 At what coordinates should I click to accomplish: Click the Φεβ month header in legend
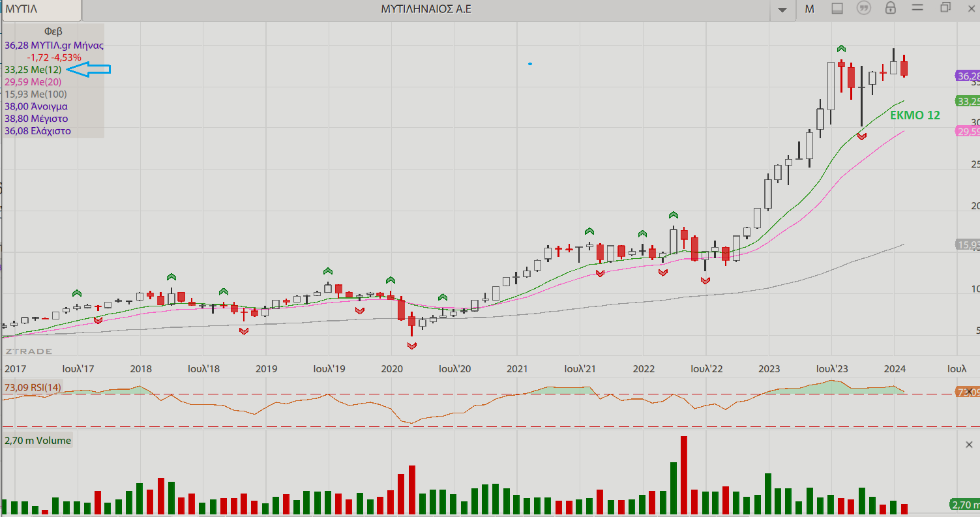[53, 31]
